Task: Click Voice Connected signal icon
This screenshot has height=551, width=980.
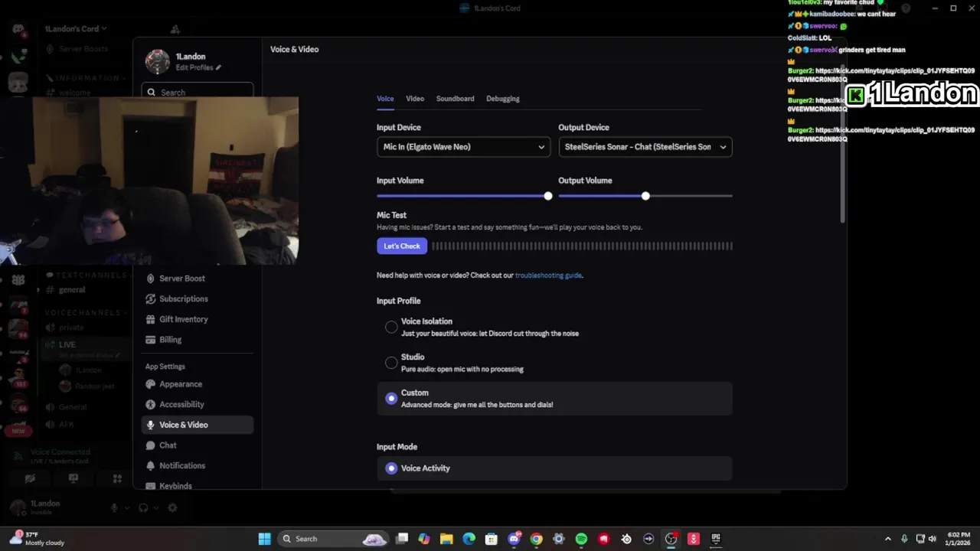Action: 18,456
